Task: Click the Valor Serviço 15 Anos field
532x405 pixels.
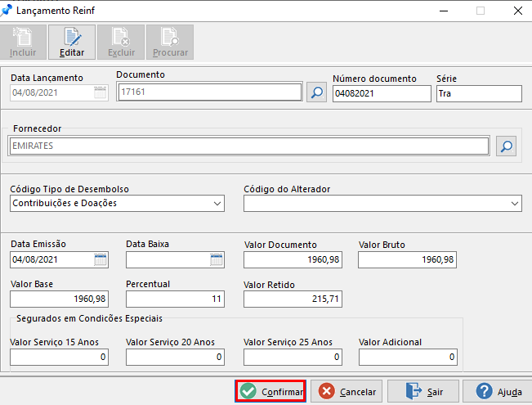Action: pyautogui.click(x=60, y=357)
